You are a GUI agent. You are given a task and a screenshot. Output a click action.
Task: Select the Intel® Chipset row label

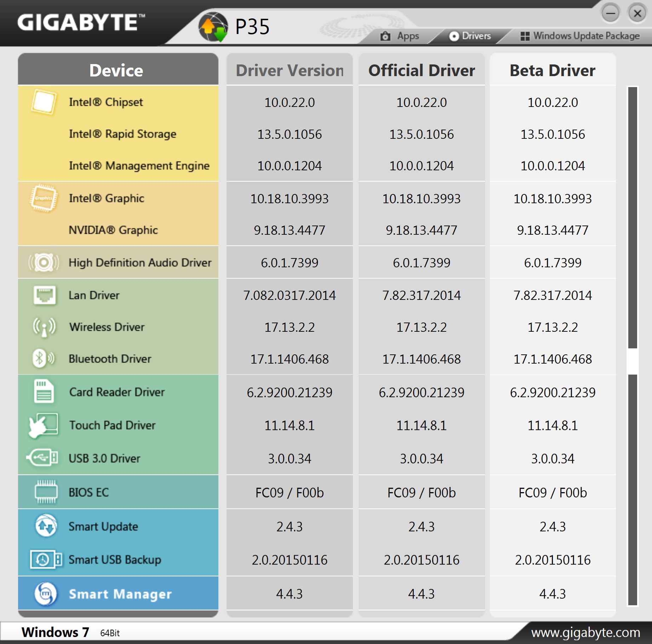[x=106, y=102]
